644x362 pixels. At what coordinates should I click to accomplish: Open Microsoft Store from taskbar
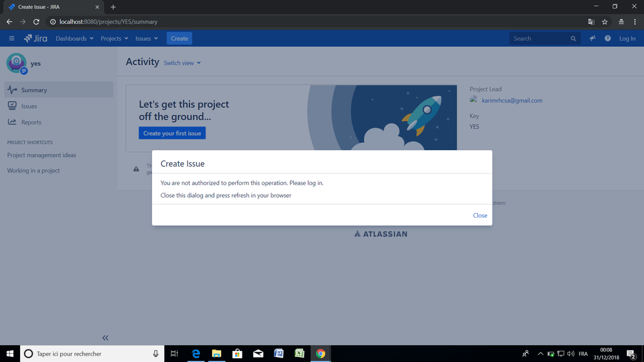coord(237,354)
